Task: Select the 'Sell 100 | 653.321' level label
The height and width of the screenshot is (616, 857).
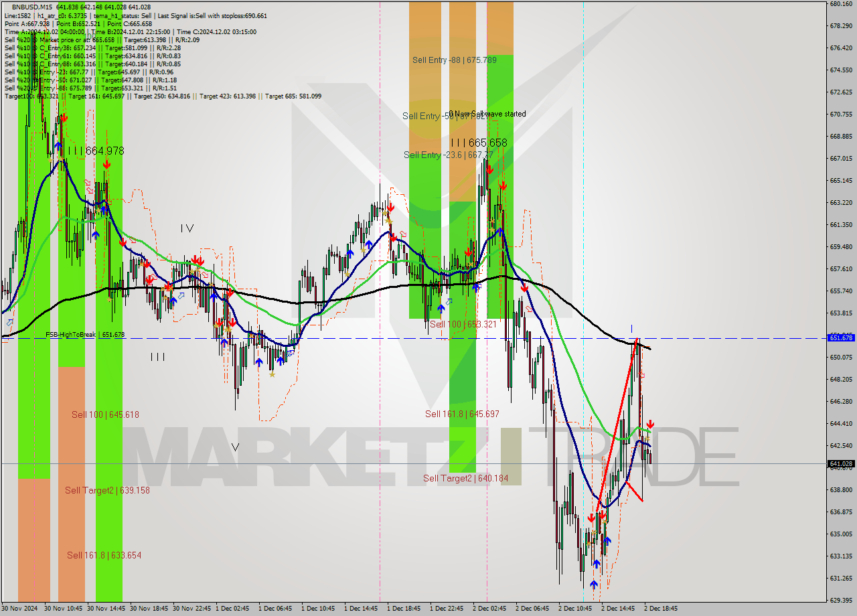Action: tap(463, 324)
